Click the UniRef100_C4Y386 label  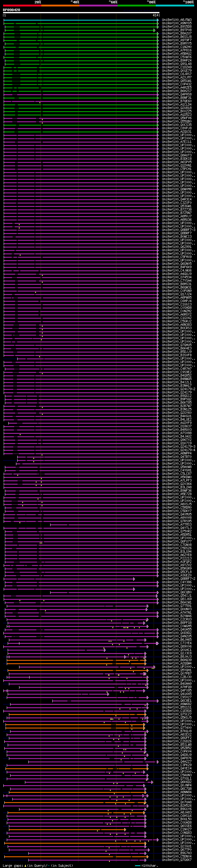pyautogui.click(x=176, y=582)
